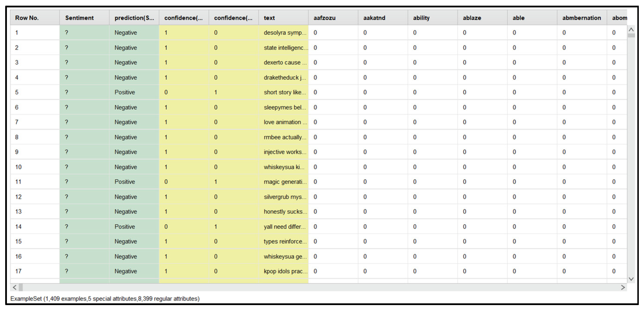The width and height of the screenshot is (644, 310).
Task: Click the horizontal scrollbar right arrow
Action: [623, 287]
